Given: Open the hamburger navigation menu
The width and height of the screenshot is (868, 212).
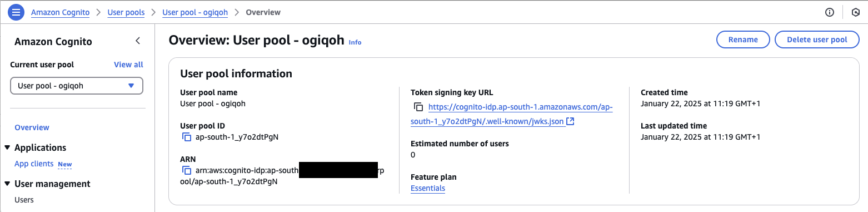Looking at the screenshot, I should click(15, 12).
